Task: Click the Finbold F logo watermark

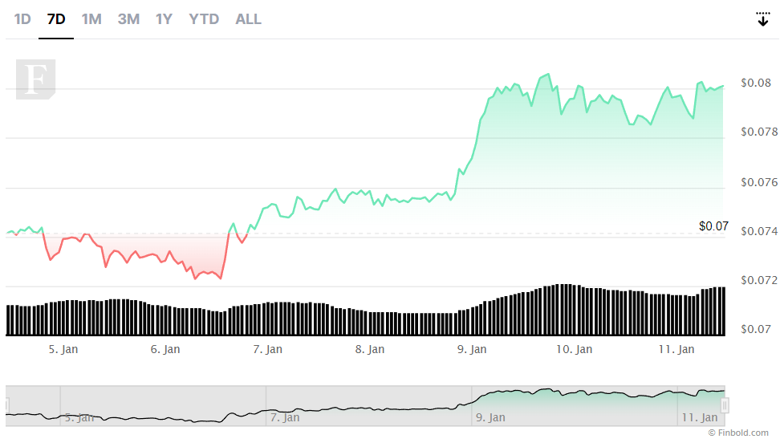Action: (x=35, y=79)
